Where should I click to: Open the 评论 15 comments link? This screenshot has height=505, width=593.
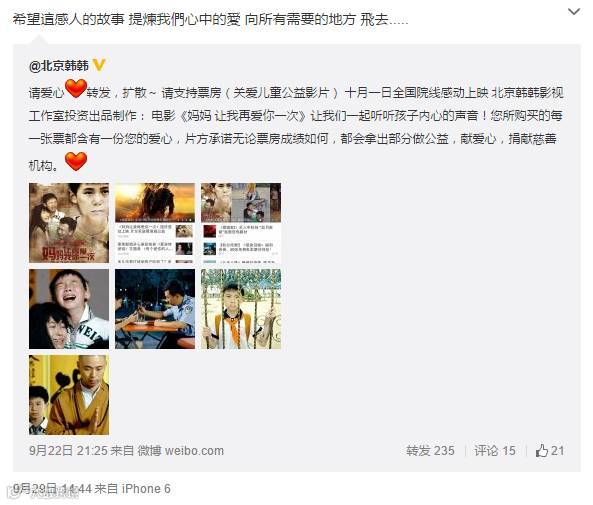[x=495, y=451]
